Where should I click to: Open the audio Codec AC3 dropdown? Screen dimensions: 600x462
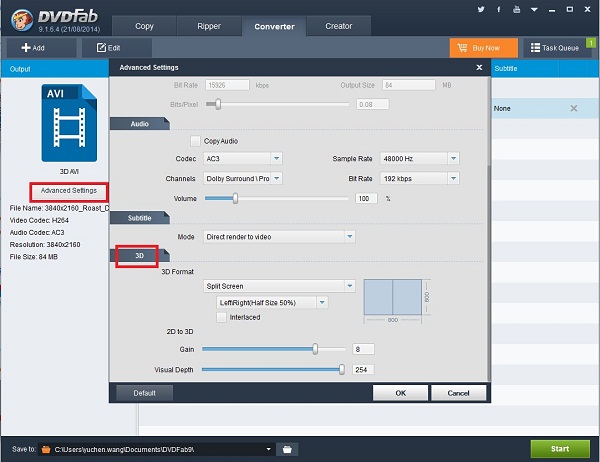click(x=243, y=158)
